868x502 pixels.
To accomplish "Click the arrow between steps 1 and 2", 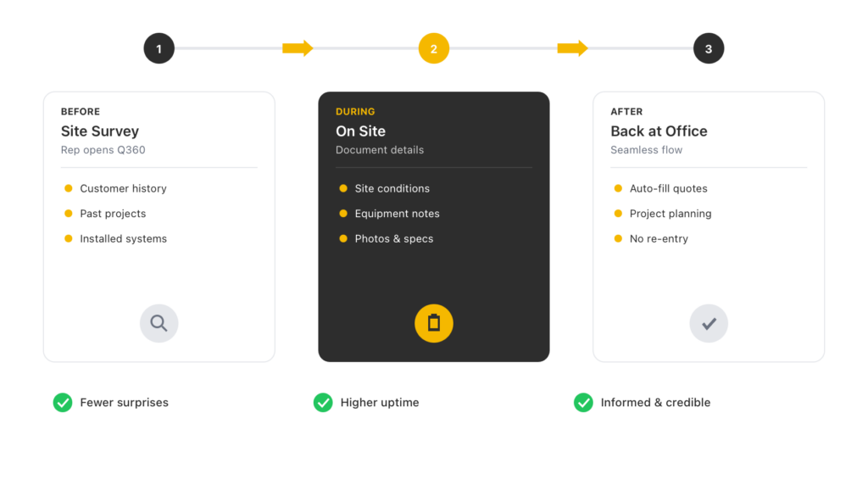I will pyautogui.click(x=298, y=48).
